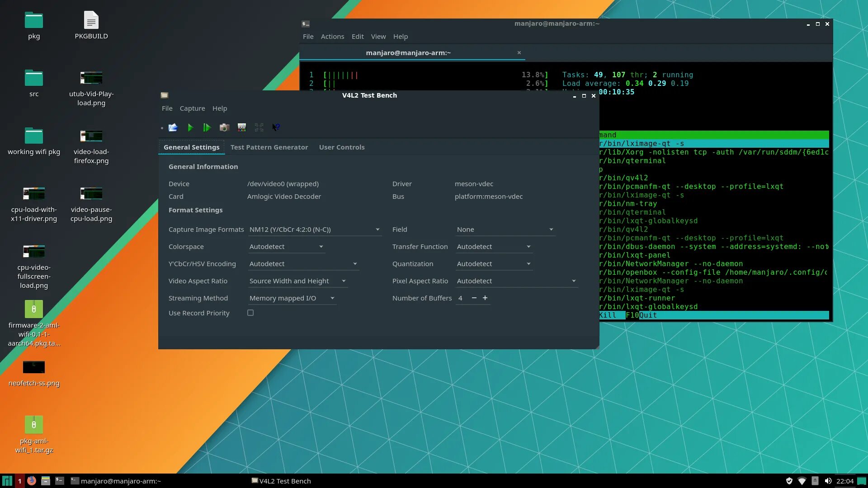Image resolution: width=868 pixels, height=488 pixels.
Task: Increase Number of Buffers with plus button
Action: point(485,298)
